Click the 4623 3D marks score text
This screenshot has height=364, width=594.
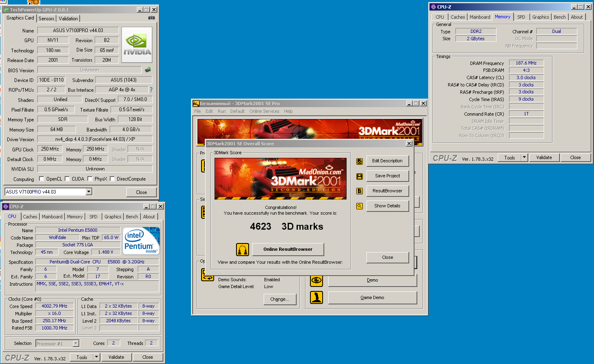coord(286,226)
